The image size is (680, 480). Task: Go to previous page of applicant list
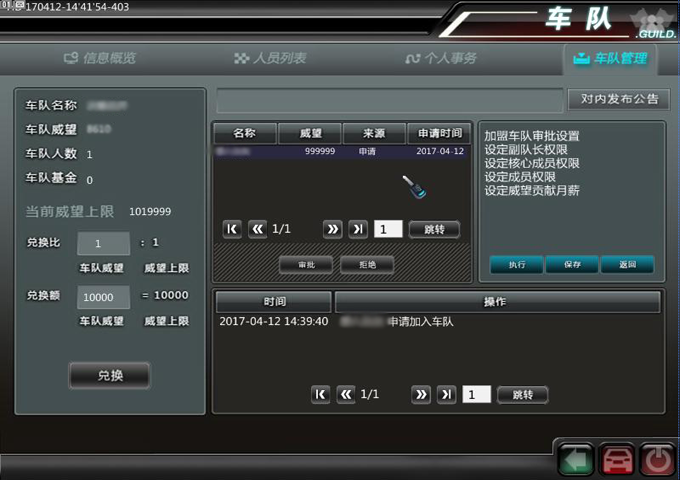tap(257, 229)
